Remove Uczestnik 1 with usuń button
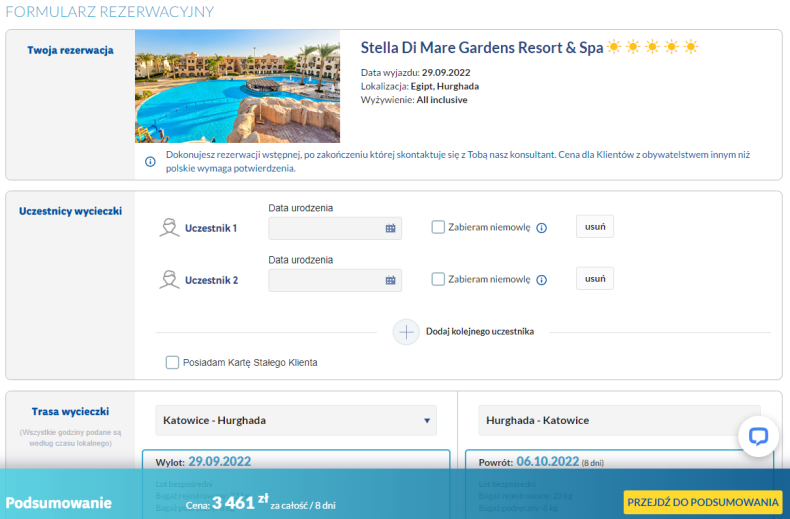Viewport: 790px width, 519px height. pos(595,227)
